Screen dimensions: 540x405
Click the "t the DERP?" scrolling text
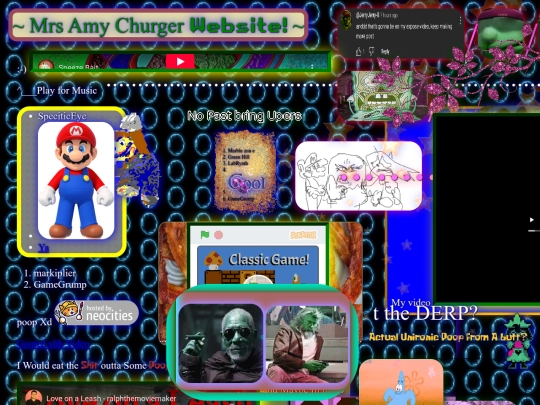(x=426, y=313)
